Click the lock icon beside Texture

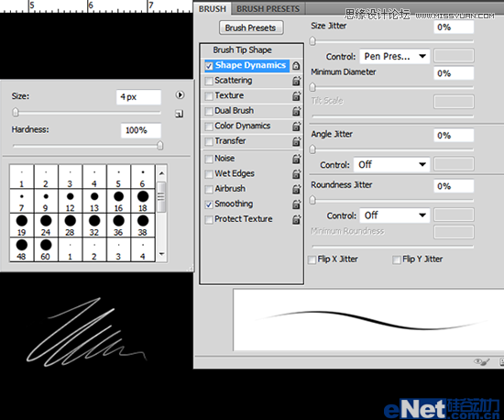296,96
